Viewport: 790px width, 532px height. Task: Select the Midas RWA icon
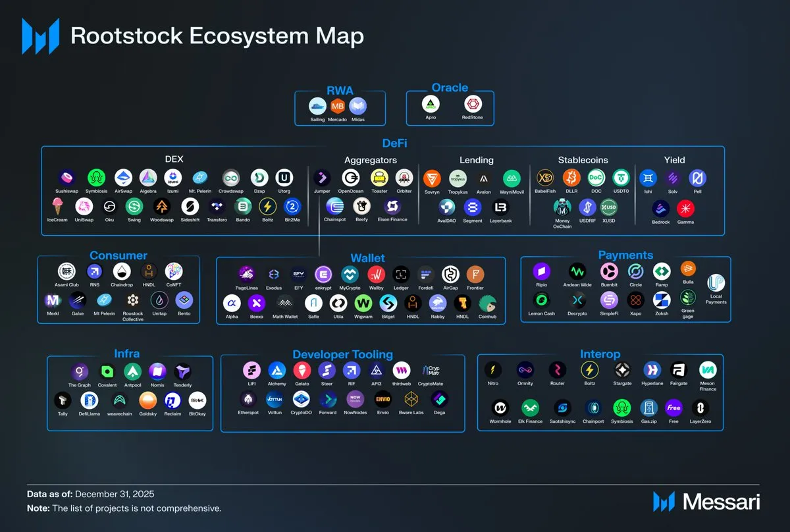coord(357,105)
